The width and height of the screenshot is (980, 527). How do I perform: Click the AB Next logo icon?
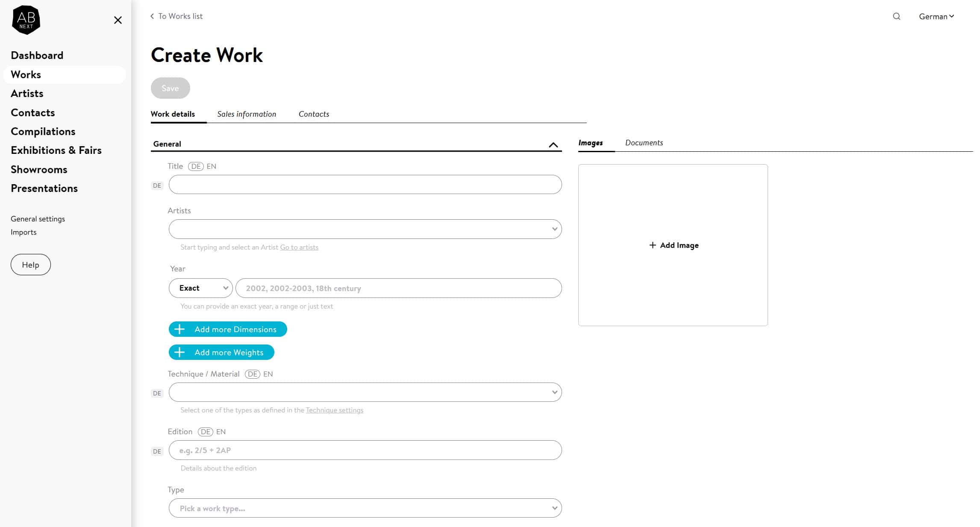click(x=26, y=20)
